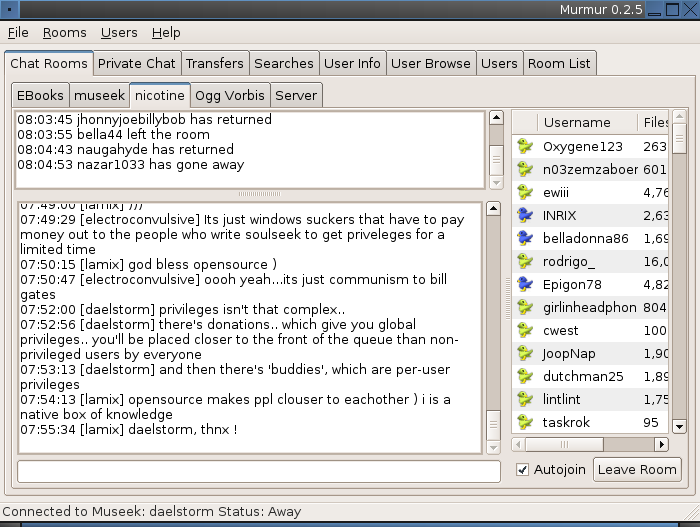Image resolution: width=700 pixels, height=527 pixels.
Task: Open the window menu icon in title bar
Action: pyautogui.click(x=9, y=9)
